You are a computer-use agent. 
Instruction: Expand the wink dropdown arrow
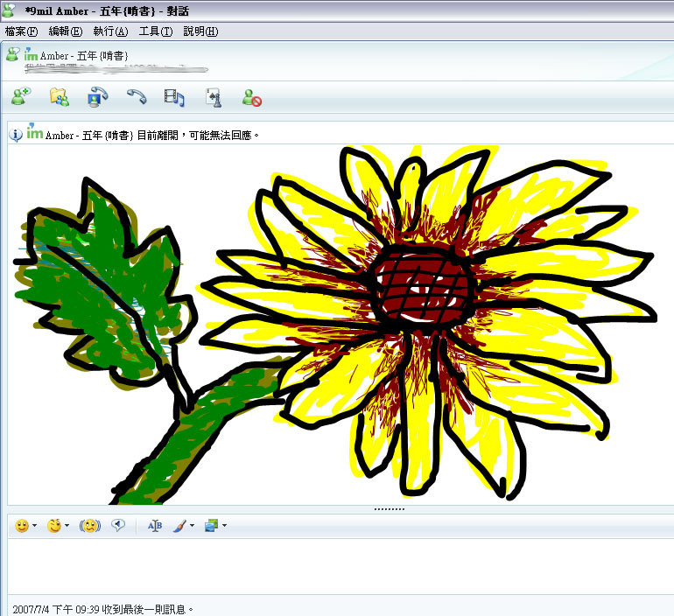pos(67,525)
